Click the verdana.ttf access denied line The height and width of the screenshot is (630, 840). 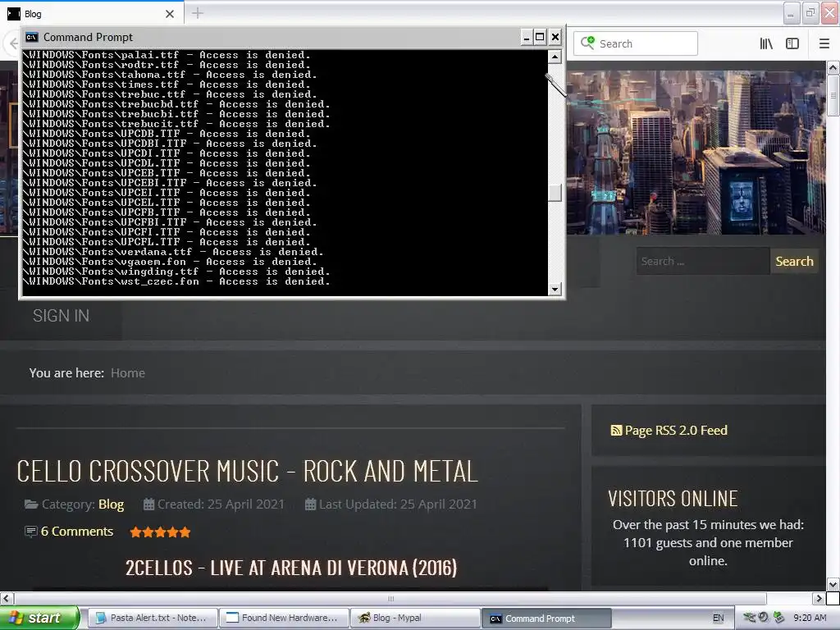click(x=173, y=252)
